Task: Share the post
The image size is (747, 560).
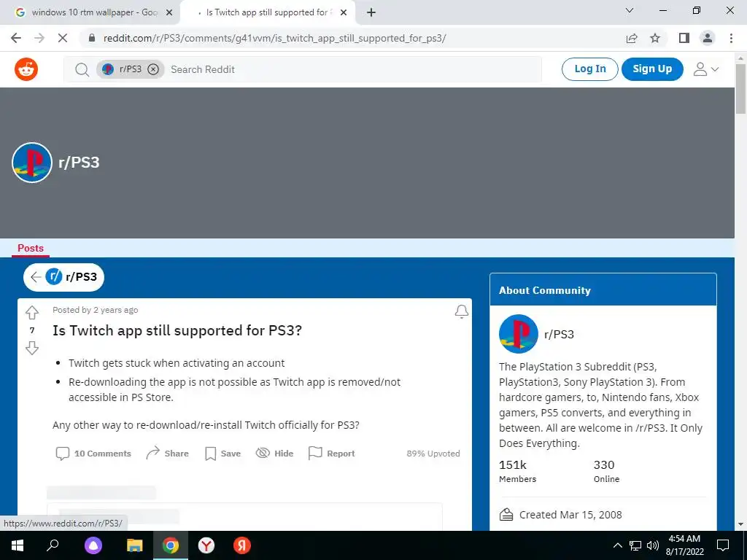Action: pos(167,454)
